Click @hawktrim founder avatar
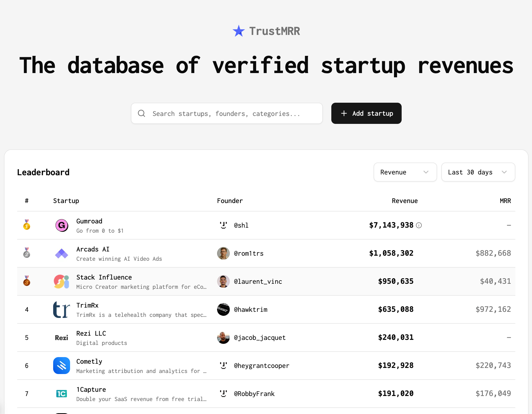 click(x=223, y=309)
